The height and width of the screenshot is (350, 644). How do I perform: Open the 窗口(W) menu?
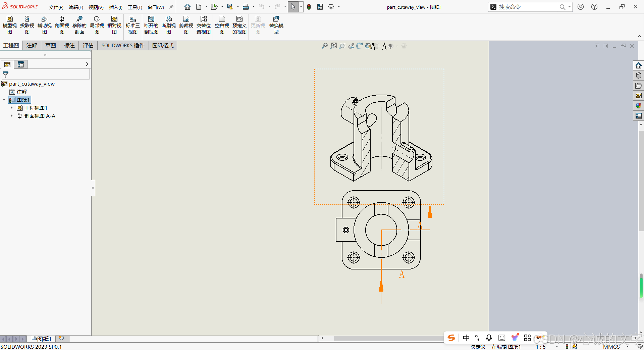[156, 7]
